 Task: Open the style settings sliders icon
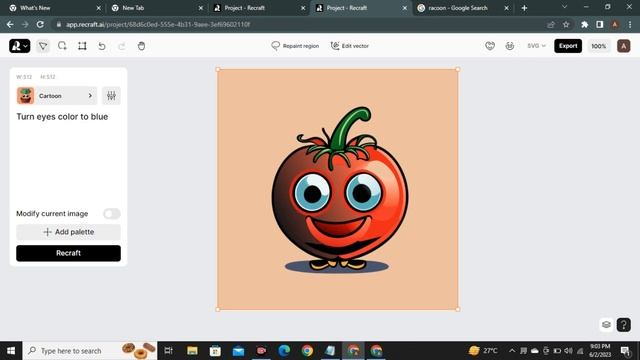click(x=111, y=96)
